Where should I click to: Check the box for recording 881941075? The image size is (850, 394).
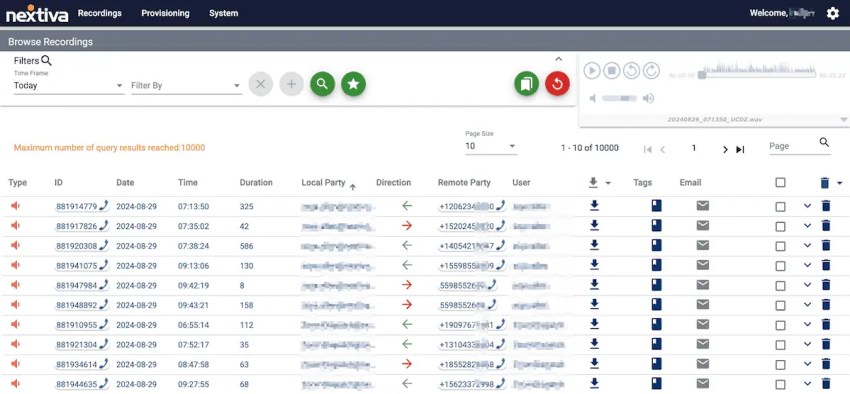tap(780, 266)
